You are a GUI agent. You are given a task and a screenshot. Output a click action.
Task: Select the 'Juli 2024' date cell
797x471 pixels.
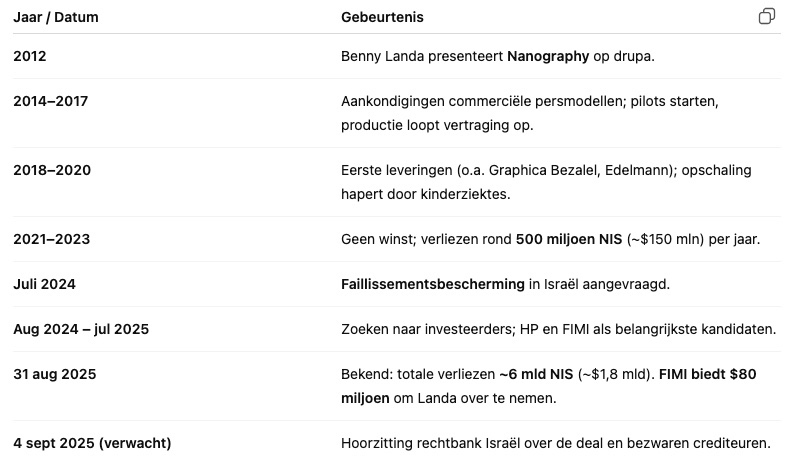click(x=44, y=284)
